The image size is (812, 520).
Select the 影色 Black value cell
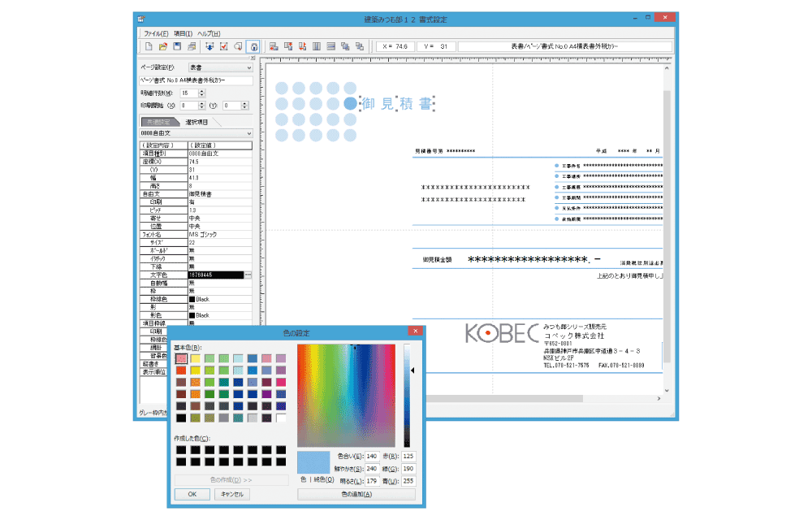coord(220,315)
